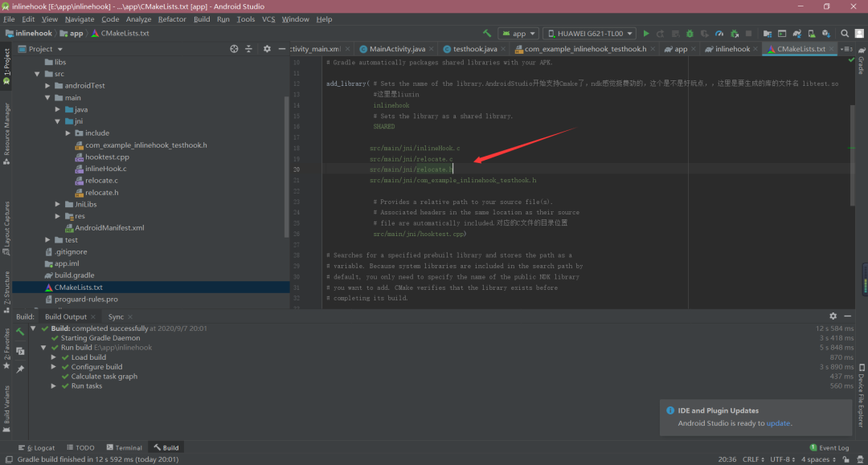The width and height of the screenshot is (868, 465).
Task: Click the rebuild hammer in Build panel
Action: pos(20,332)
